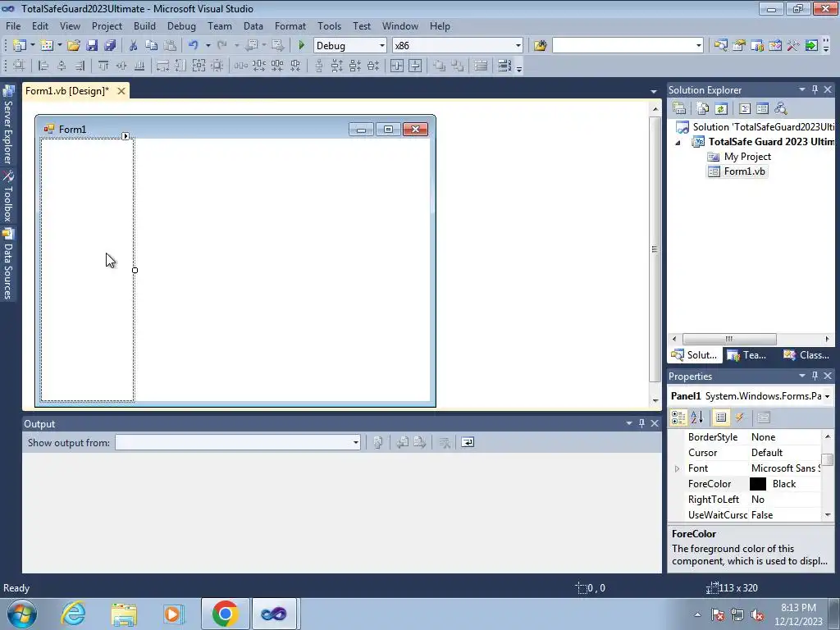Open Google Chrome from the taskbar

(225, 614)
